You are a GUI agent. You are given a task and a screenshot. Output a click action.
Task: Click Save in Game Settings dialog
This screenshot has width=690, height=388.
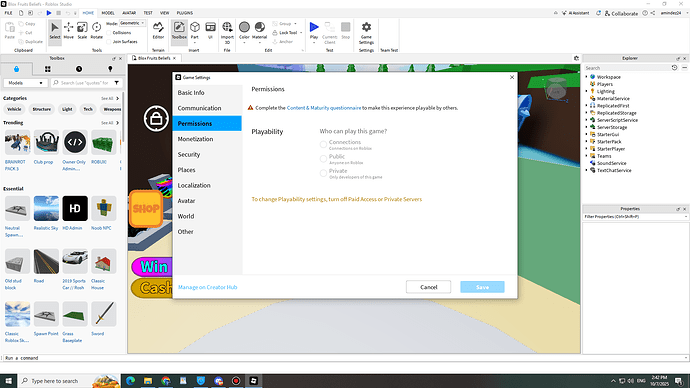tap(482, 287)
